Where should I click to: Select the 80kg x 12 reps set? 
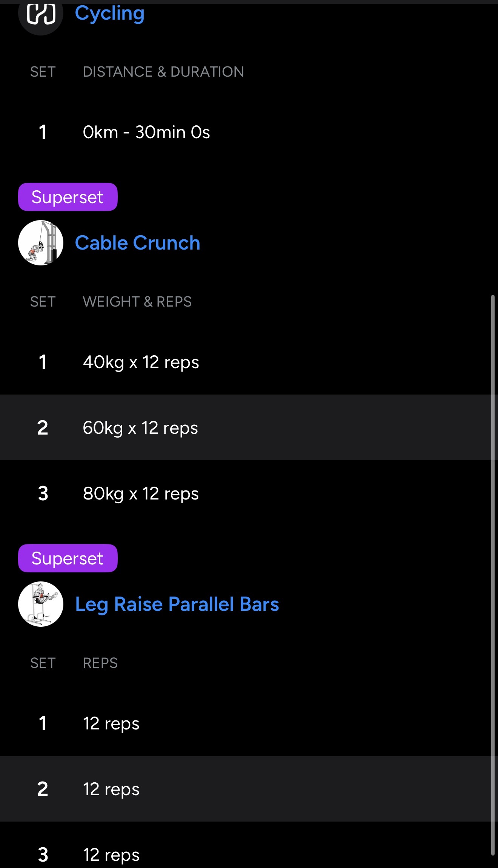141,493
